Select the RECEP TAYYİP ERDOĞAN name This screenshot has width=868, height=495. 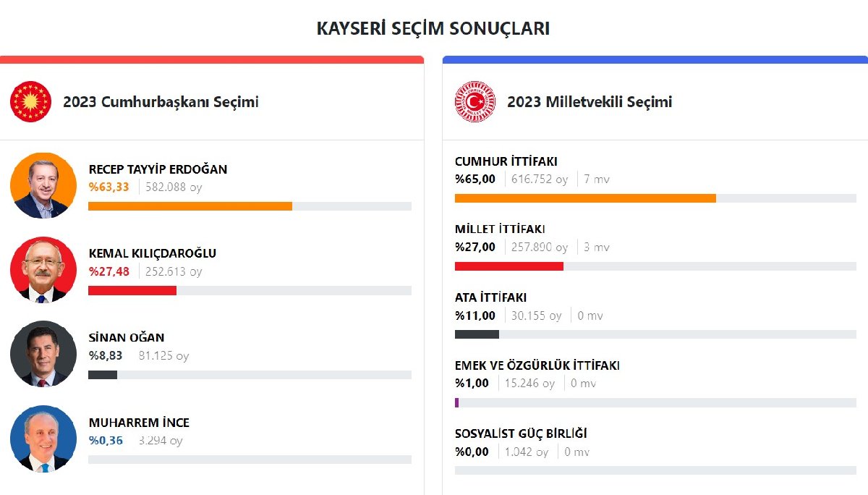pos(158,169)
